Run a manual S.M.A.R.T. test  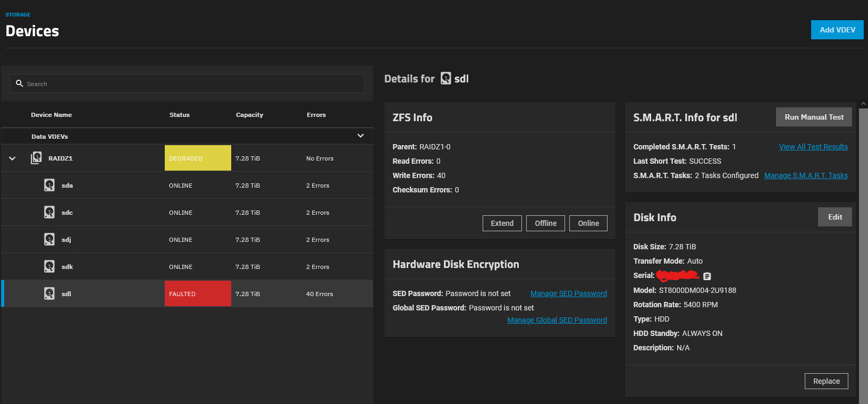[x=814, y=117]
